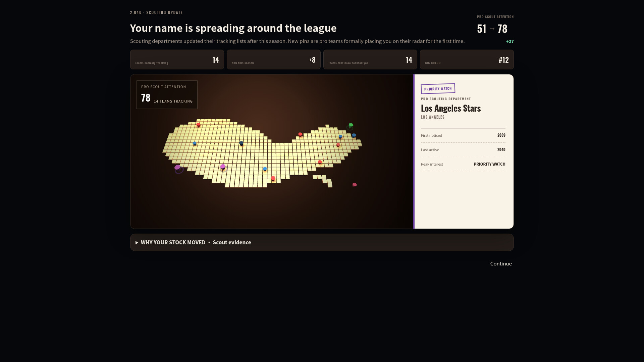644x362 pixels.
Task: Expand the Why Your Stock Moved section
Action: pyautogui.click(x=322, y=242)
